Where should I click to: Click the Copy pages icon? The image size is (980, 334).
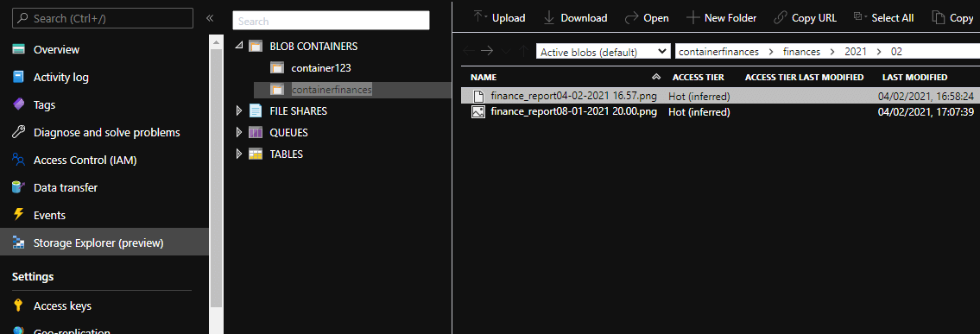939,17
